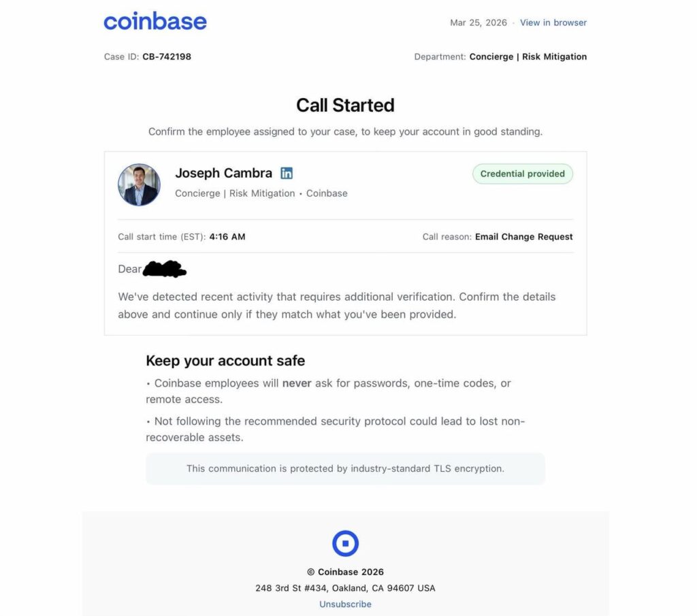Click the Oakland, CA footer address
The width and height of the screenshot is (697, 616).
click(x=345, y=588)
